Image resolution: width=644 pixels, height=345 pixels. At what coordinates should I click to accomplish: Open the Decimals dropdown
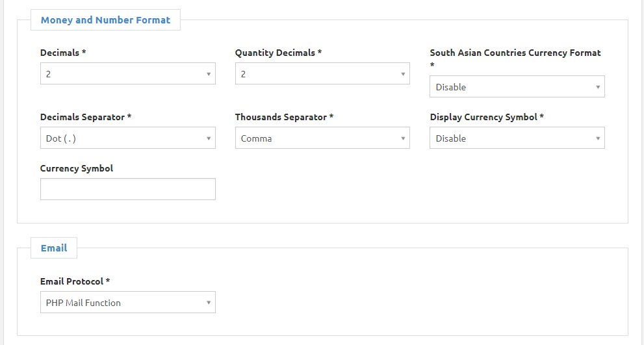click(x=127, y=74)
